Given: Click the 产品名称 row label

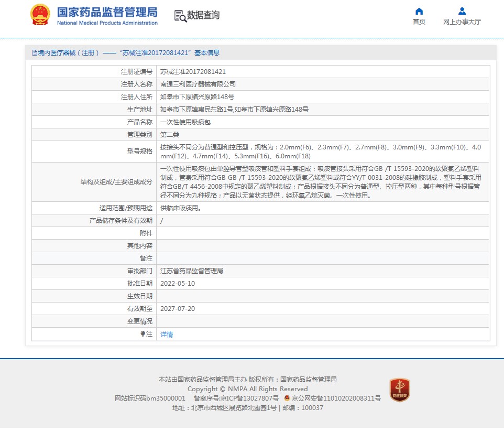Looking at the screenshot, I should point(140,122).
